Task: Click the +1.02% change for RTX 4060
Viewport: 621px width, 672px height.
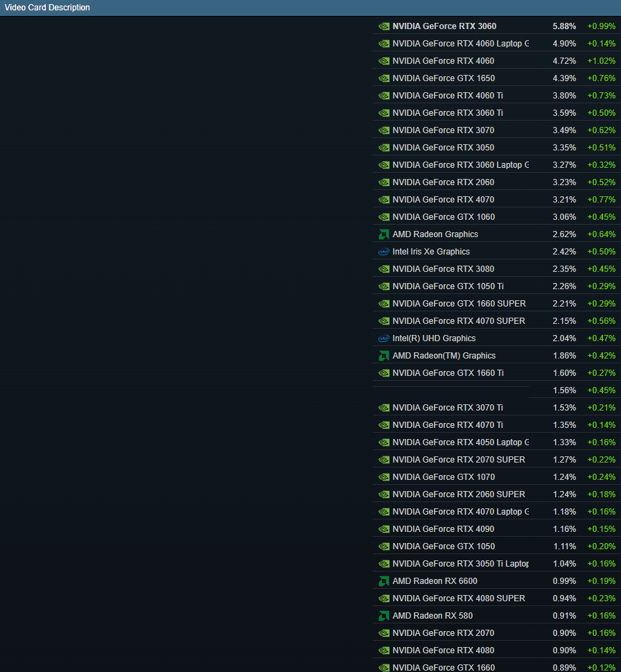Action: point(601,61)
